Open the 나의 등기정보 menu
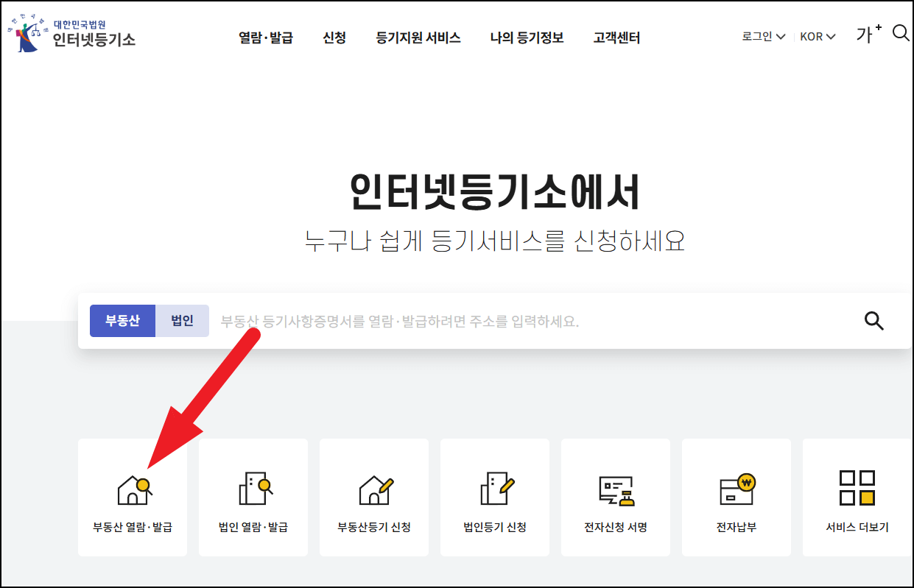 coord(527,38)
